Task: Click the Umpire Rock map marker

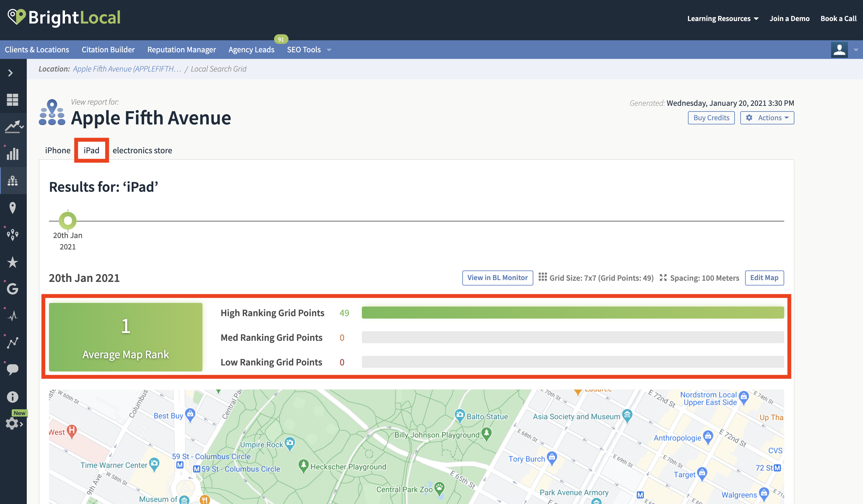Action: [290, 444]
